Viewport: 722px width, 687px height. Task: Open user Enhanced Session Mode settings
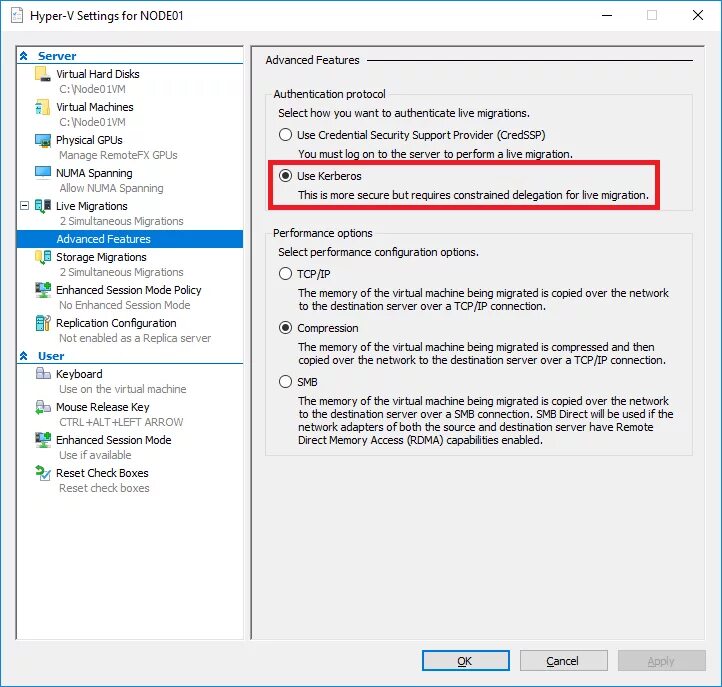click(x=114, y=440)
